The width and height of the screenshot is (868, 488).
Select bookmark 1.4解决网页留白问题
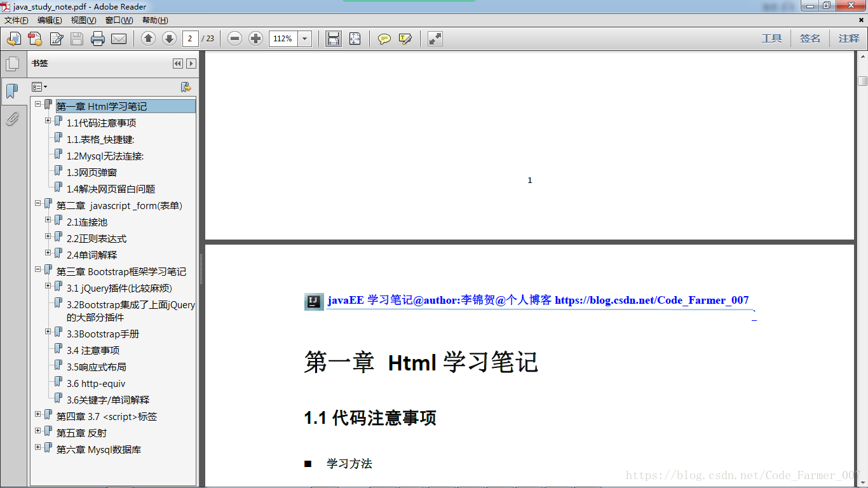(111, 189)
